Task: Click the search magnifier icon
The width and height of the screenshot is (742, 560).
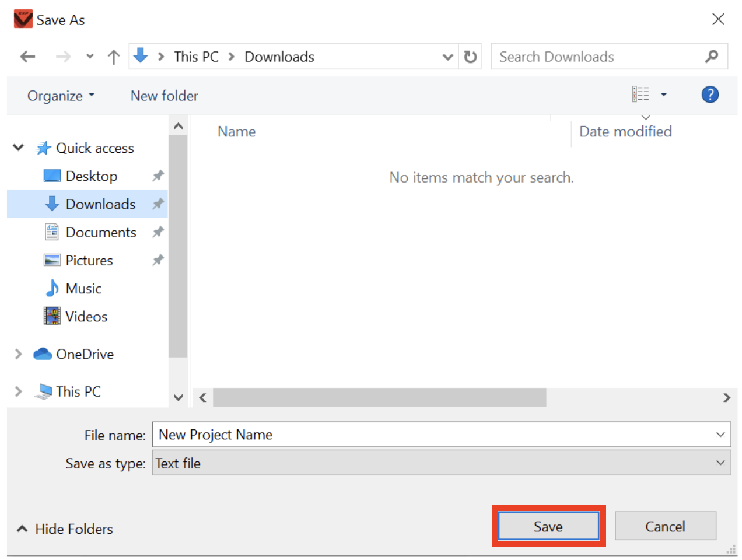Action: pyautogui.click(x=712, y=56)
